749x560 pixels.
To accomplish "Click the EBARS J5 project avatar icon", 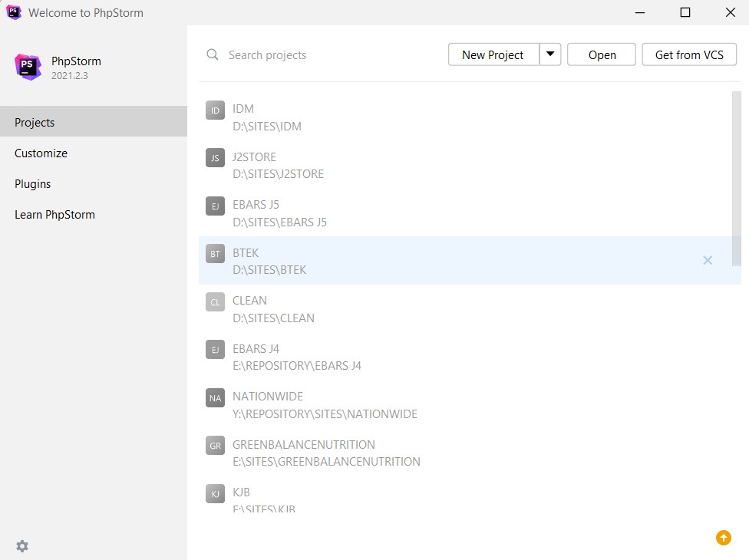I will [x=215, y=206].
